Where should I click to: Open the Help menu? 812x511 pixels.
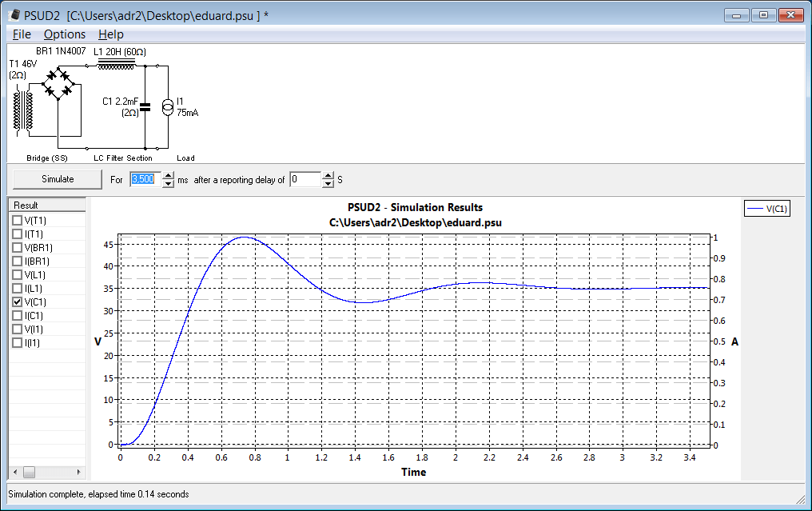pos(111,34)
